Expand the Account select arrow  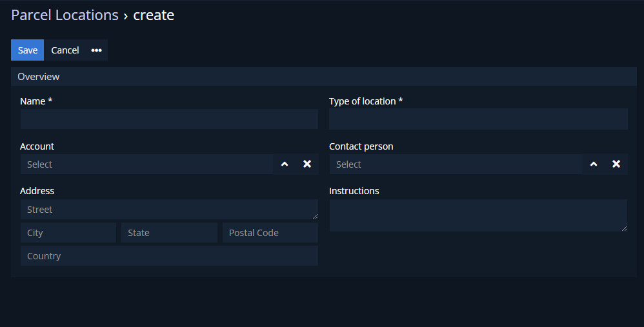click(285, 164)
